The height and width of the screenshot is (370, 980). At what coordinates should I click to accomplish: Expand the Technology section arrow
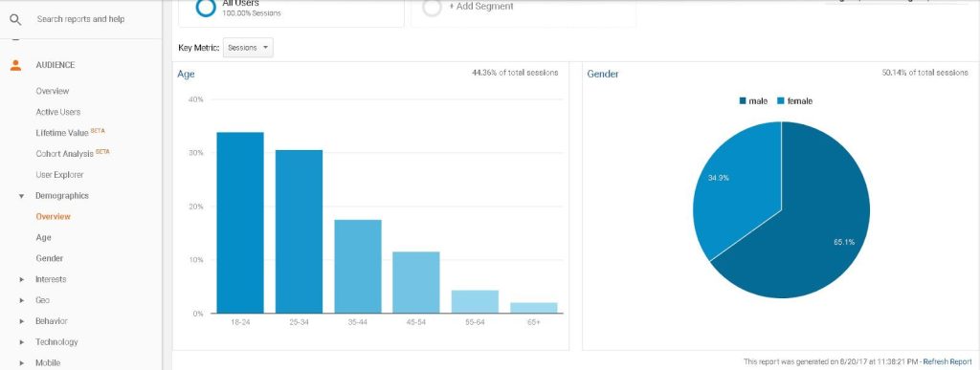click(22, 342)
